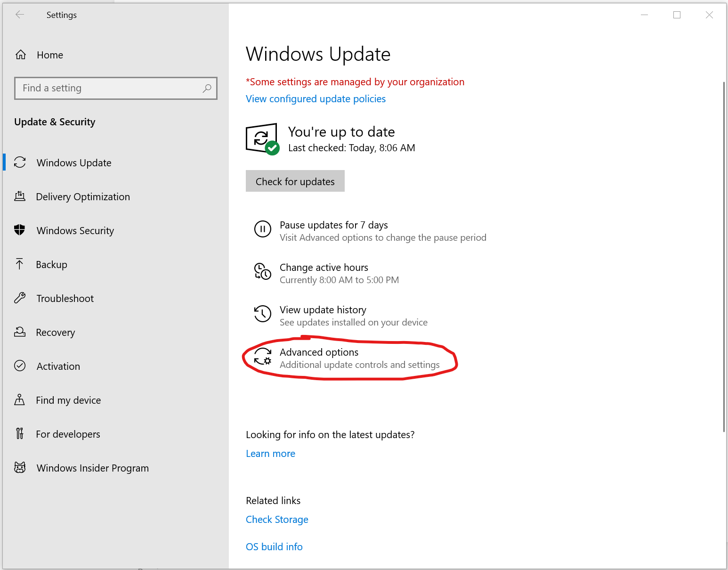Click the 'Update & Security' heading text

pos(55,122)
